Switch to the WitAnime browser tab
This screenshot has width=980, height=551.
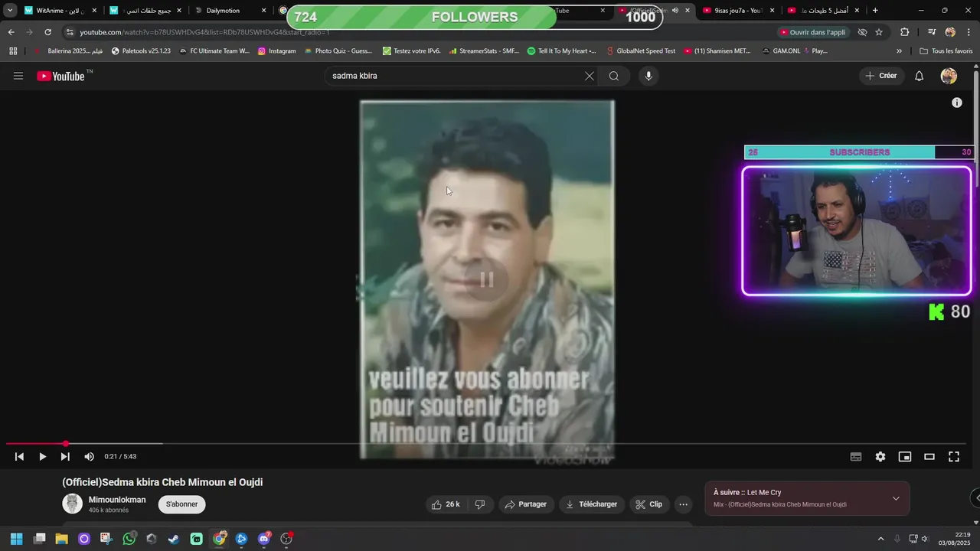pyautogui.click(x=60, y=11)
